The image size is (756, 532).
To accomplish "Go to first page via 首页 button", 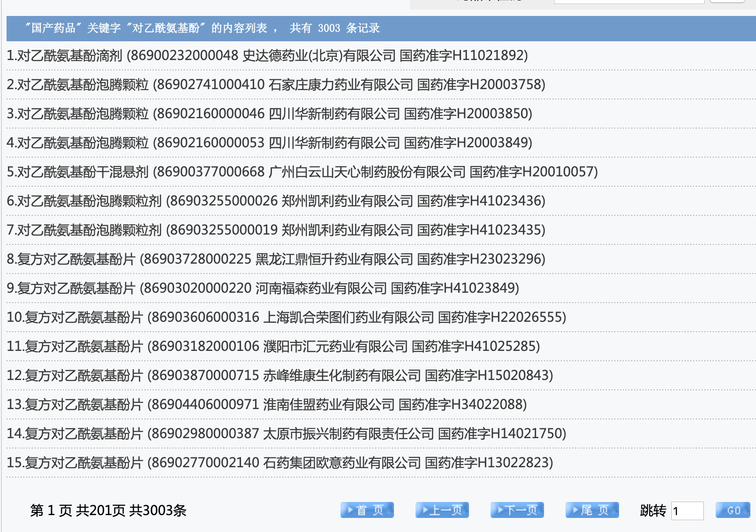I will click(367, 510).
